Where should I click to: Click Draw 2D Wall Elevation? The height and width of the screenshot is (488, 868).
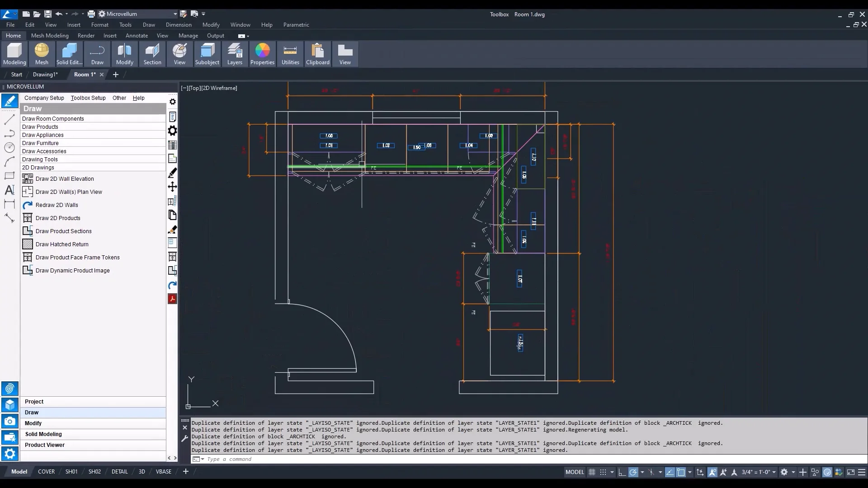click(64, 178)
